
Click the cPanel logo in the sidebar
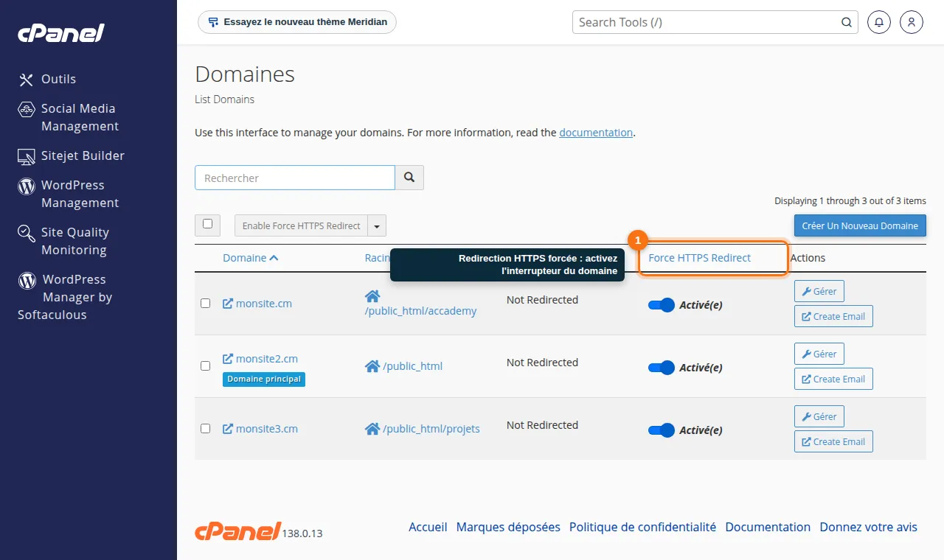point(61,33)
